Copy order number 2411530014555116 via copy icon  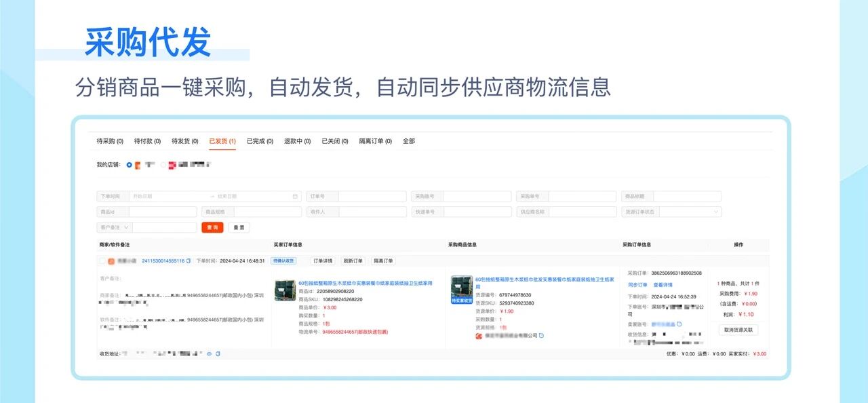tap(188, 261)
